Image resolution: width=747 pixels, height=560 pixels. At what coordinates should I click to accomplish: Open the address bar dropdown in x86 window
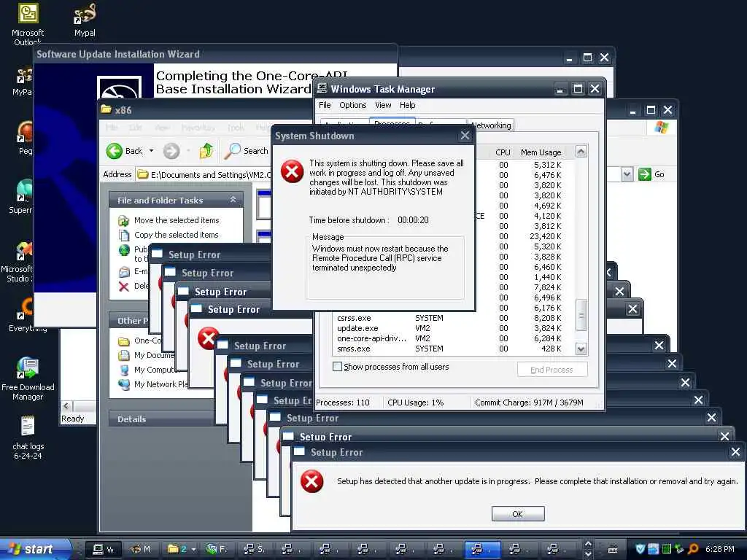point(627,174)
